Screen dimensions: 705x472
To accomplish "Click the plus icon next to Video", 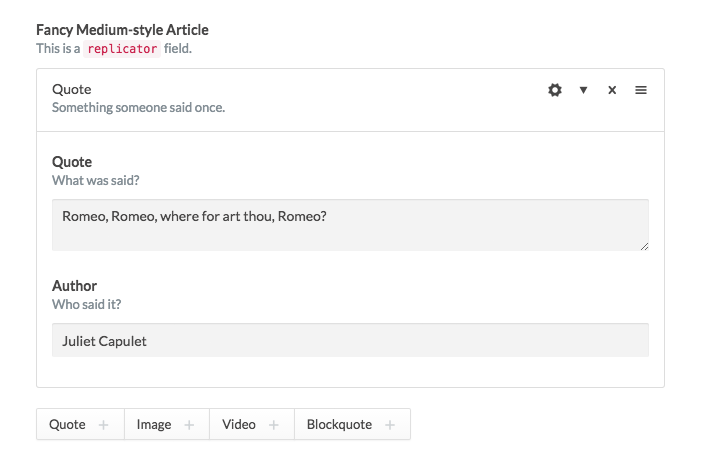I will [x=274, y=425].
